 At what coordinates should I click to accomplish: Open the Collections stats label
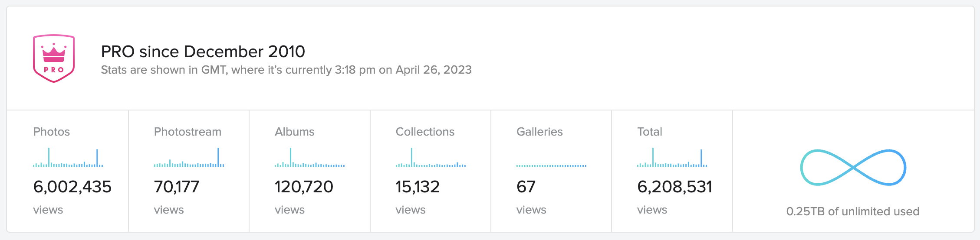coord(425,132)
